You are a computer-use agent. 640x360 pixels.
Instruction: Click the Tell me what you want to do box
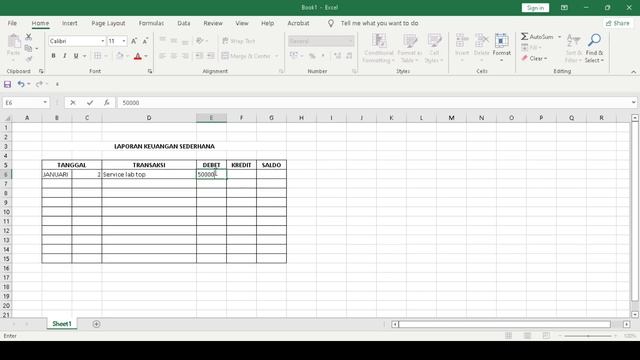click(379, 23)
